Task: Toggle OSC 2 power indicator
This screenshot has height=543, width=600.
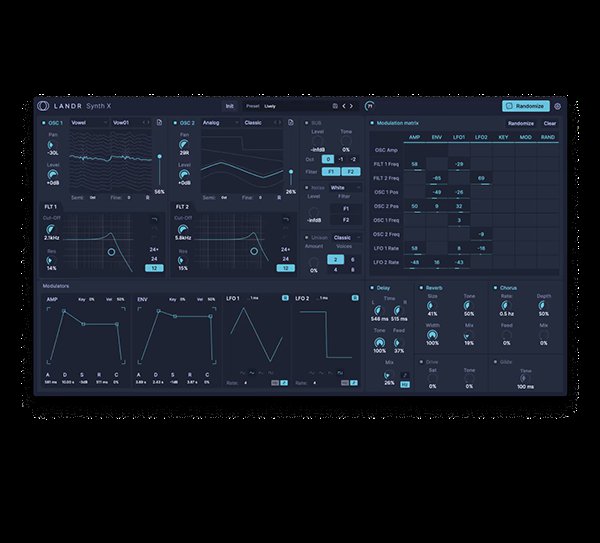Action: click(x=174, y=123)
